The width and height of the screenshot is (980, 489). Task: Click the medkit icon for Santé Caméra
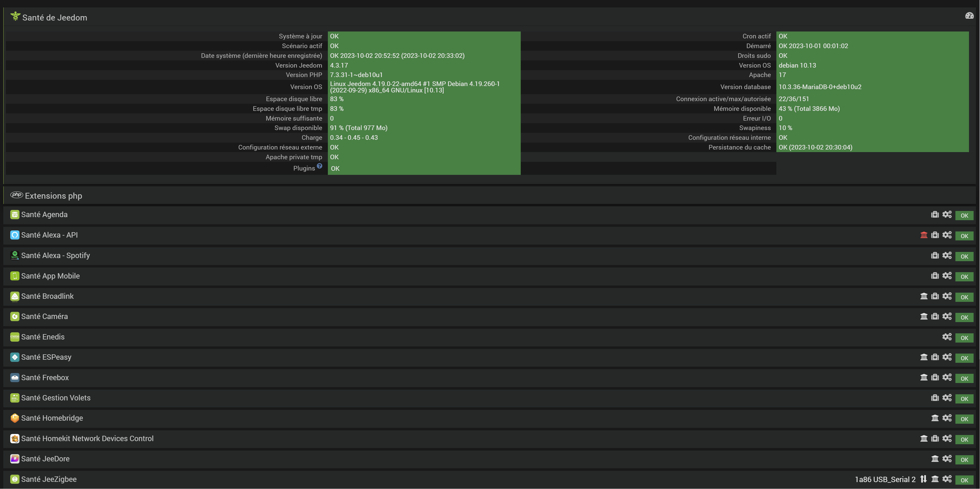935,316
